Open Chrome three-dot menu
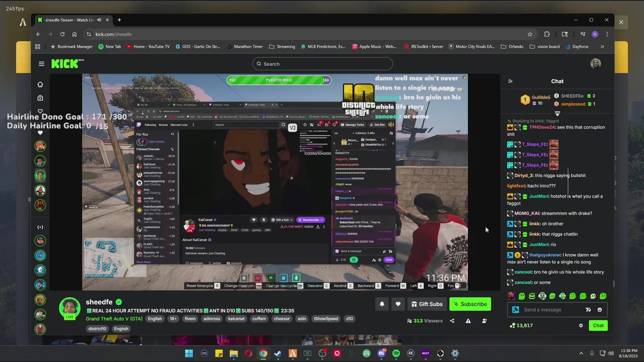This screenshot has width=644, height=362. (x=607, y=34)
